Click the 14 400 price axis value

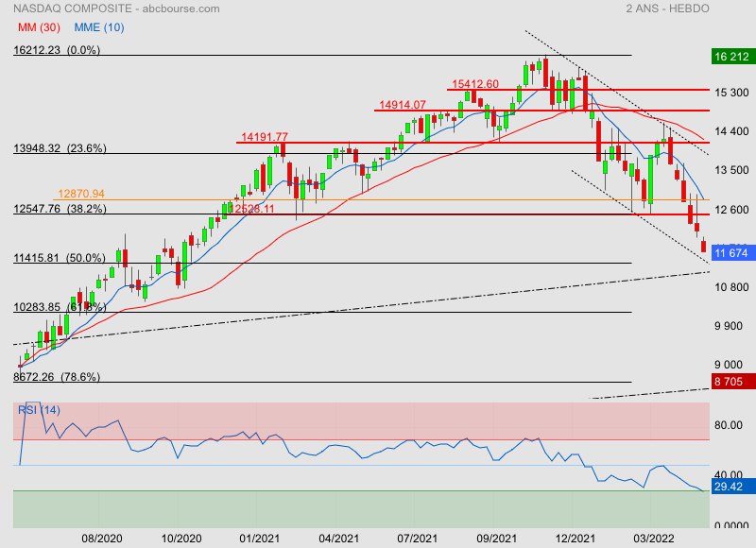[x=731, y=131]
